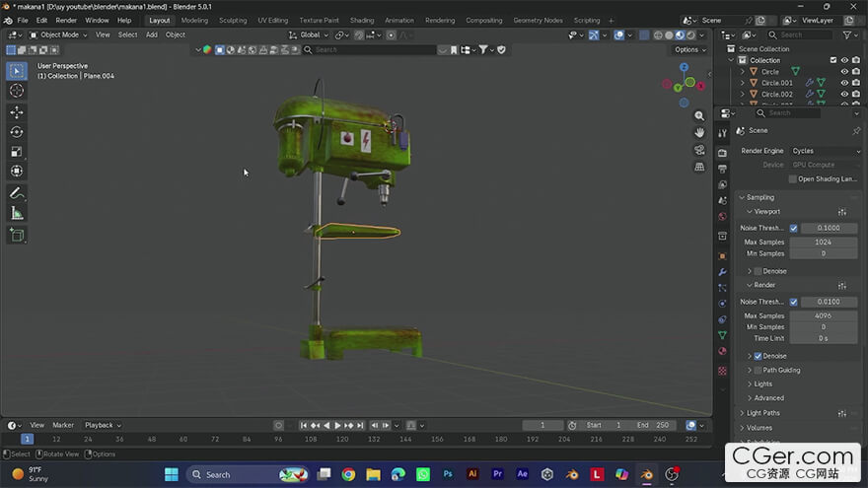Open the Output properties tab icon
Viewport: 868px width, 488px height.
tap(722, 169)
